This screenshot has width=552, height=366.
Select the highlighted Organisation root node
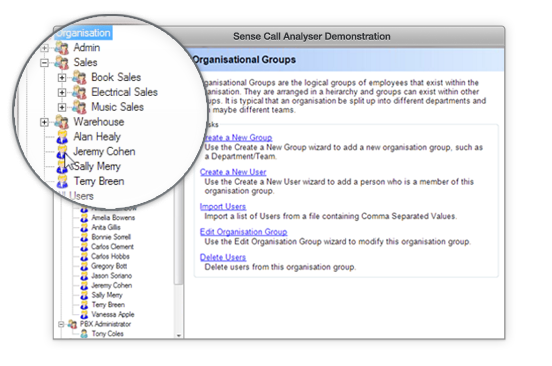[x=83, y=33]
